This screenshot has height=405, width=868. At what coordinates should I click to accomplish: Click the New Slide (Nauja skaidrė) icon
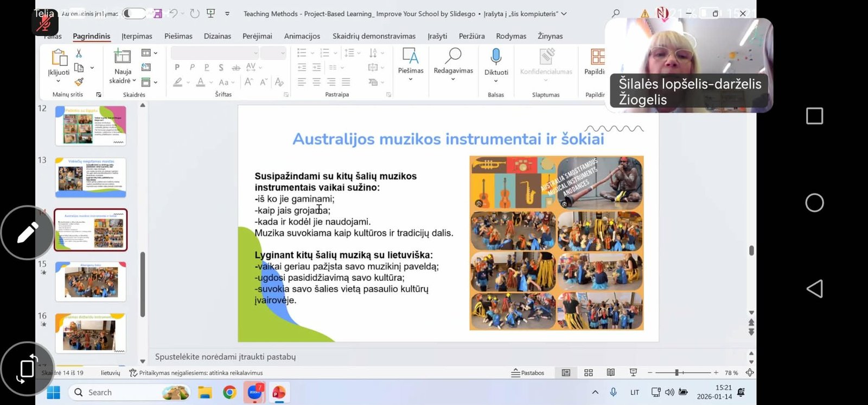tap(122, 56)
